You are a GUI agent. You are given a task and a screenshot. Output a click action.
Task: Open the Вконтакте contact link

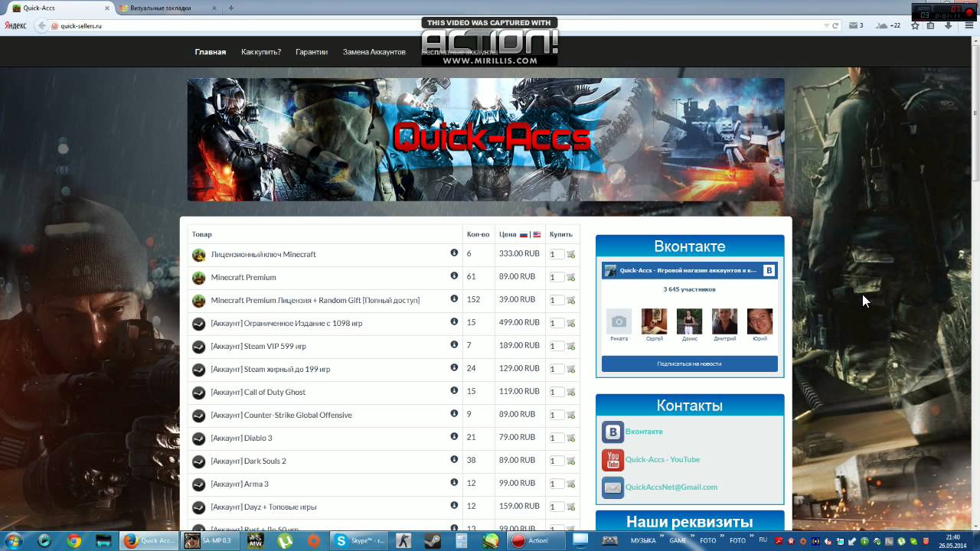click(x=644, y=432)
